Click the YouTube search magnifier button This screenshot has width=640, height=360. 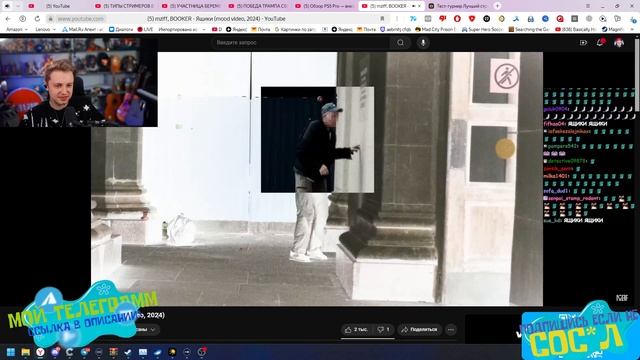click(x=400, y=42)
